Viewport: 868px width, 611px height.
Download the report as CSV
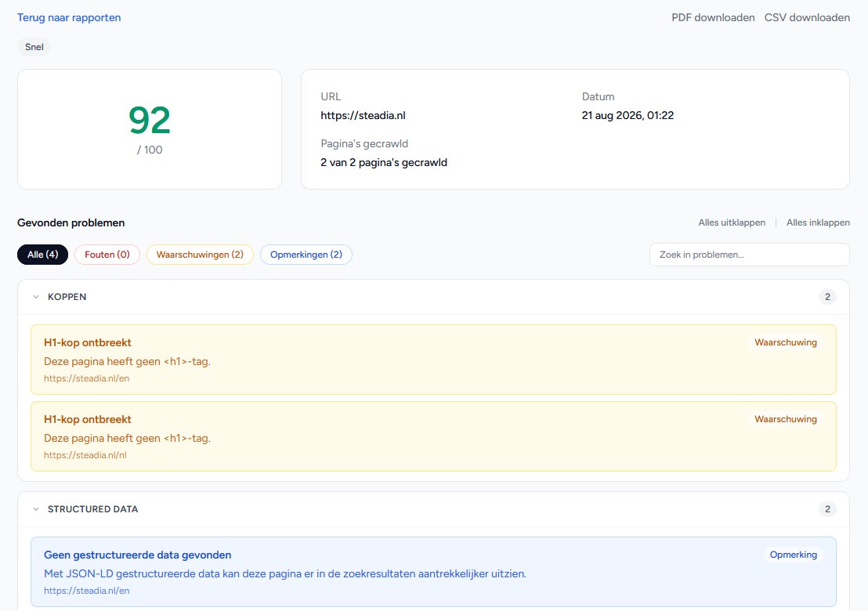point(807,18)
